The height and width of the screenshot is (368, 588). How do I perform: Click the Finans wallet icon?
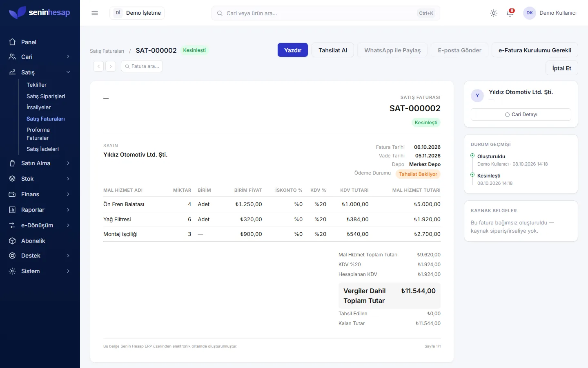coord(12,194)
